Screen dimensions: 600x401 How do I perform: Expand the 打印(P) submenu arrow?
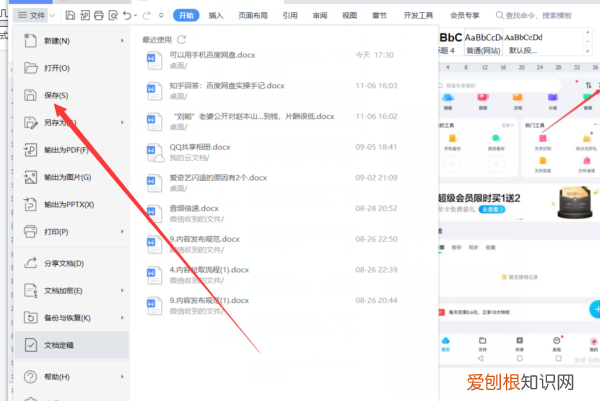click(122, 231)
